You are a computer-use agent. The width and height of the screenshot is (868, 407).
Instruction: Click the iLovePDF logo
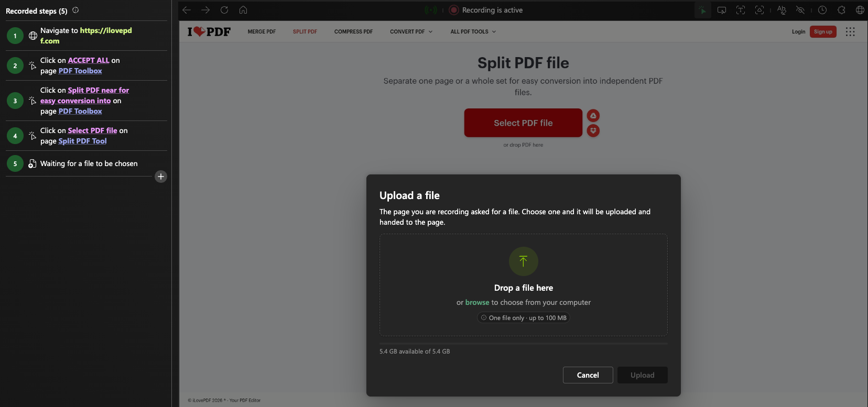tap(209, 31)
